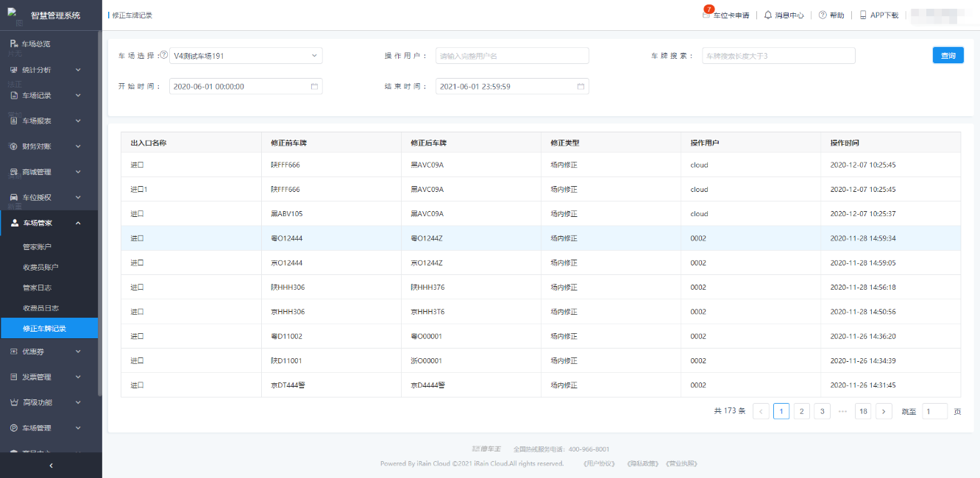980x478 pixels.
Task: Click calendar icon in start time field
Action: (314, 87)
